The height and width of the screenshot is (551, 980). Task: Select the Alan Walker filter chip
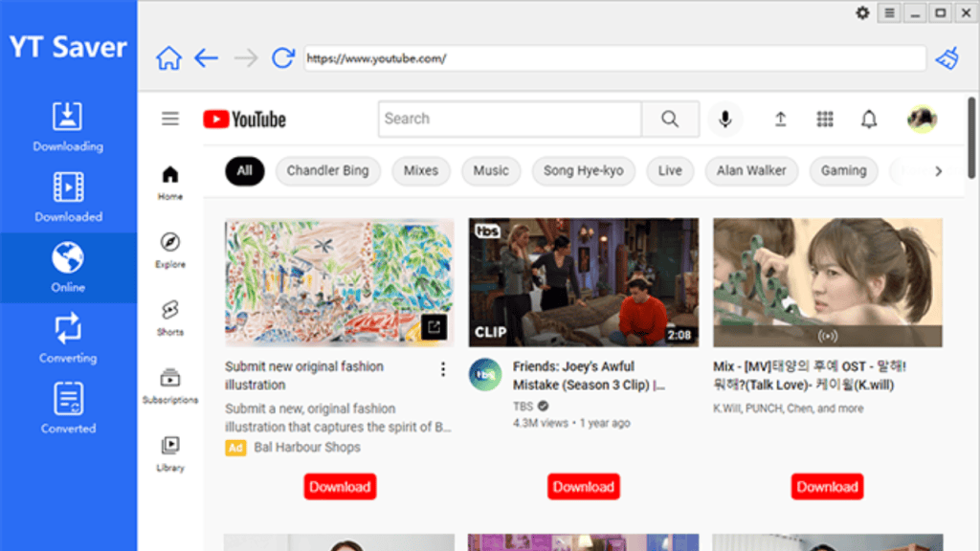point(751,171)
